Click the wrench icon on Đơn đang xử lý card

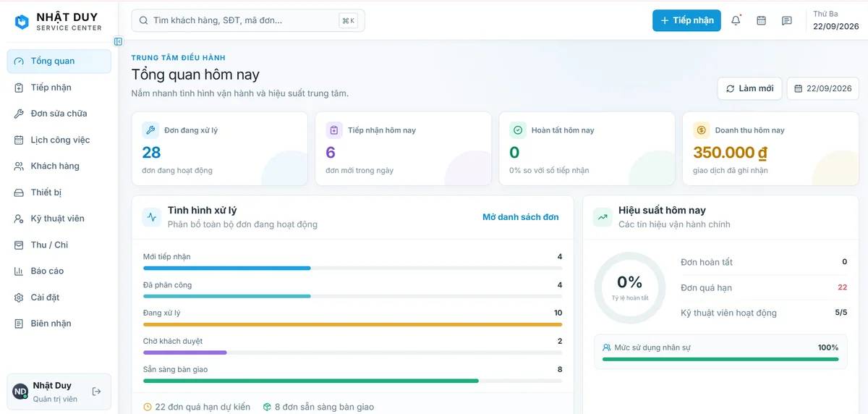click(150, 130)
